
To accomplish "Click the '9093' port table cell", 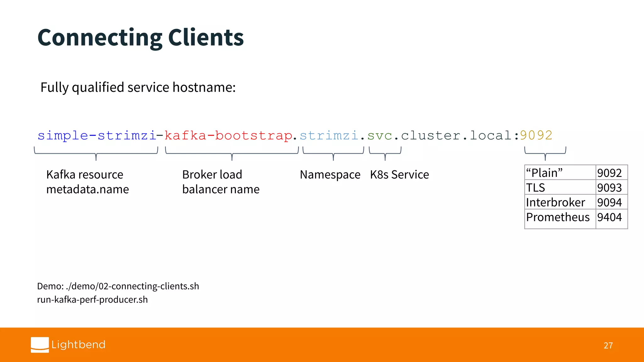I will [x=612, y=187].
